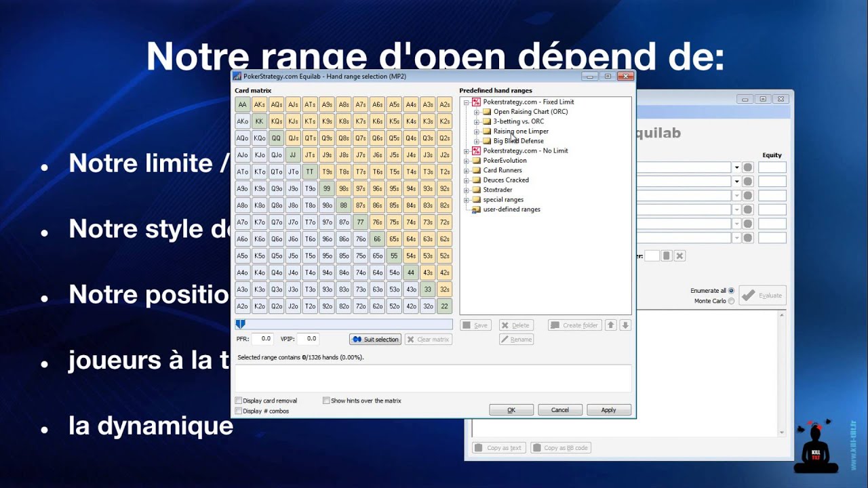868x488 pixels.
Task: Click the Suit selection button
Action: coord(375,340)
